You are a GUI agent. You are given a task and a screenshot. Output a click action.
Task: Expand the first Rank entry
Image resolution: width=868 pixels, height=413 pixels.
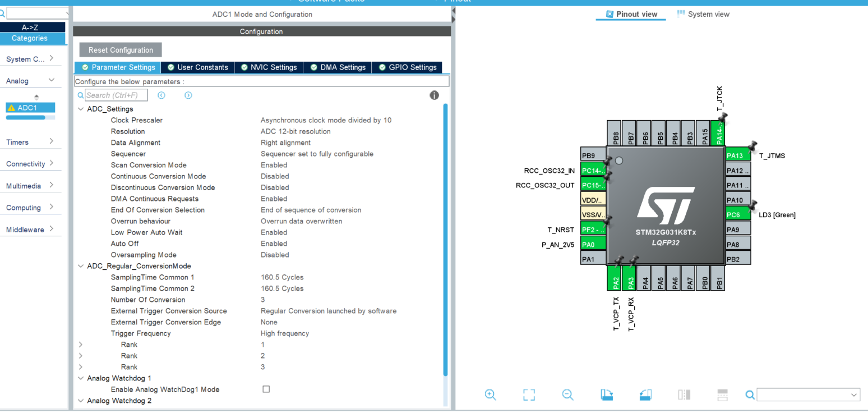tap(80, 344)
